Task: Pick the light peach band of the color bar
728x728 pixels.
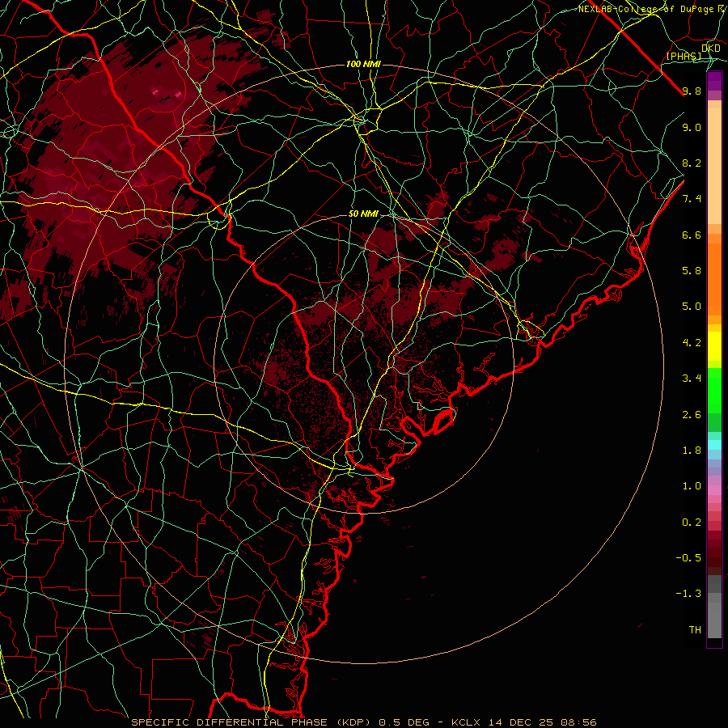Action: [714, 166]
